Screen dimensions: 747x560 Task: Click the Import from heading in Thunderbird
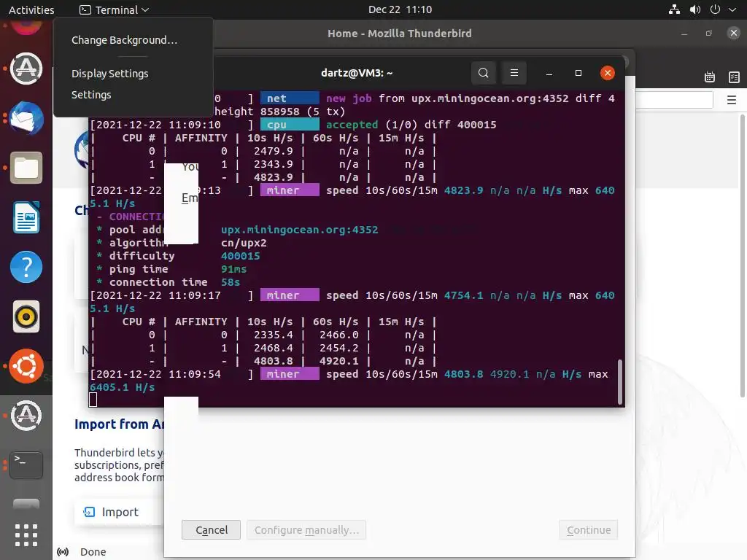[119, 424]
